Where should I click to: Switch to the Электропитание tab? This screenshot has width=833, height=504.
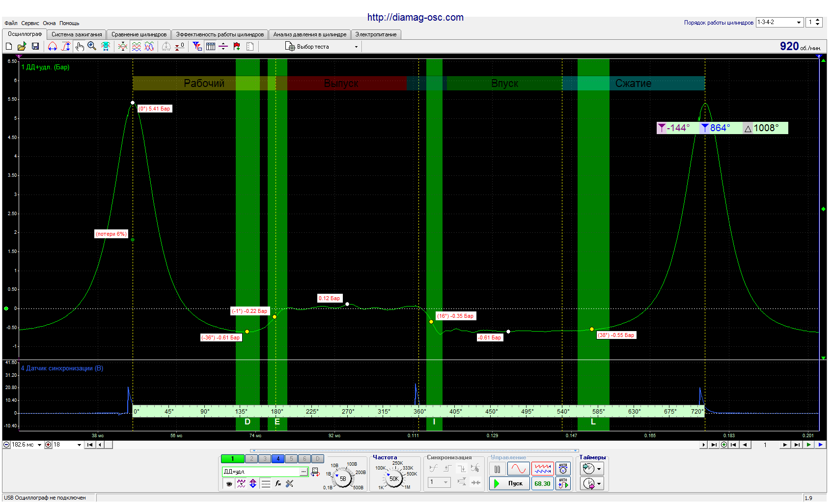(376, 34)
